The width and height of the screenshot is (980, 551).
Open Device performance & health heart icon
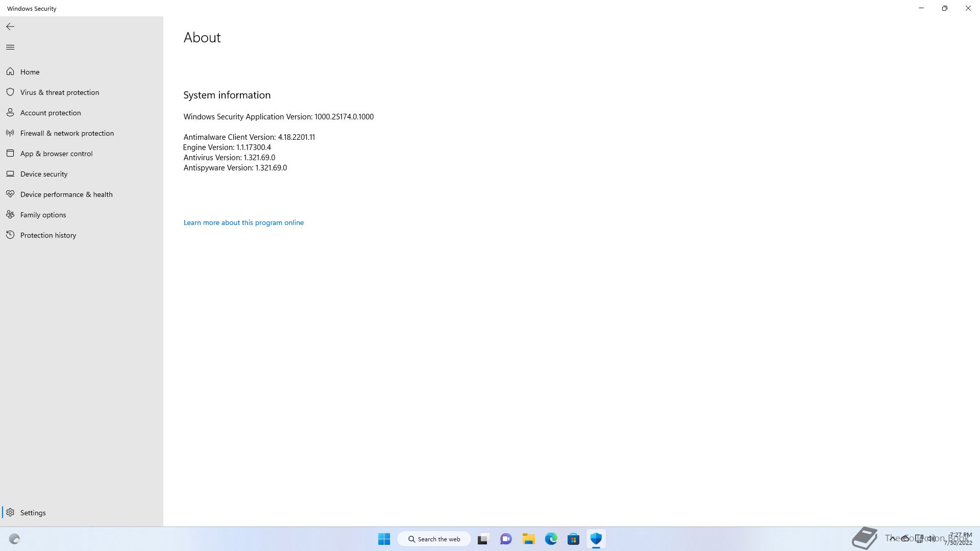(10, 194)
